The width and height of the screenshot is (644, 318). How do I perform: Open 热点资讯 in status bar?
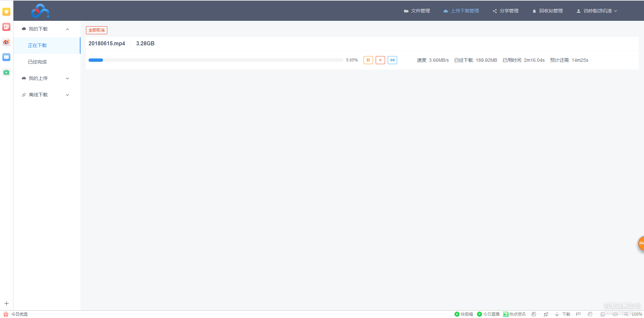514,314
